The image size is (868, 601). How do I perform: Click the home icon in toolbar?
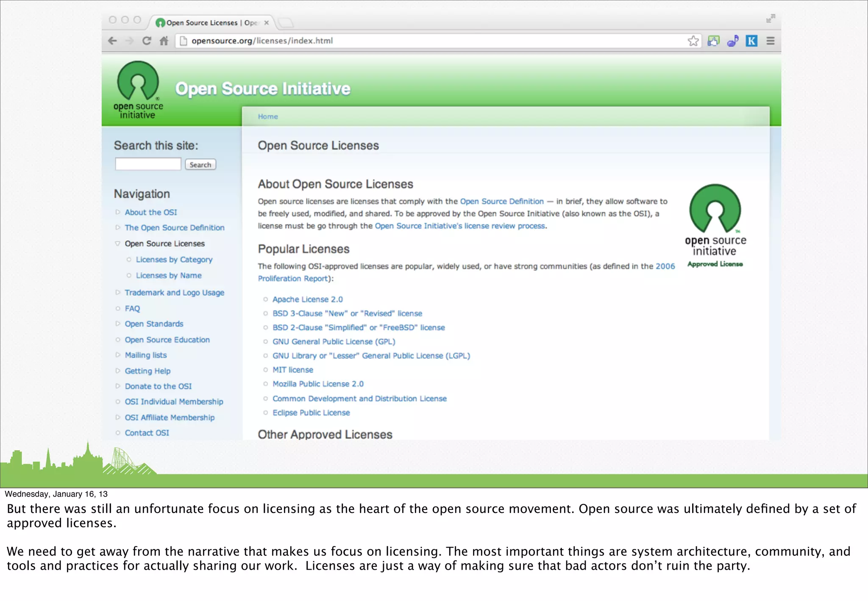click(164, 41)
